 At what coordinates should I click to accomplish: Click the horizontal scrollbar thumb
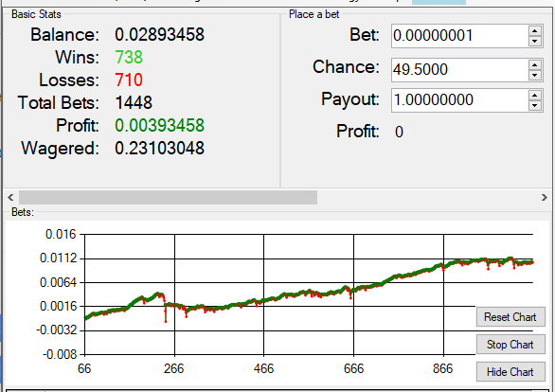(x=169, y=197)
